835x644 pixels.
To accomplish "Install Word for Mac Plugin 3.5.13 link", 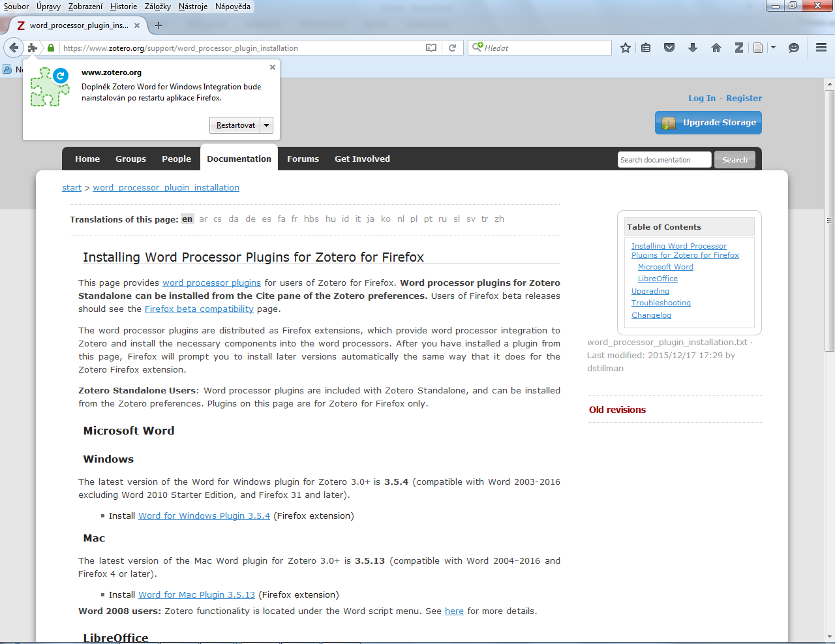I will coord(197,595).
